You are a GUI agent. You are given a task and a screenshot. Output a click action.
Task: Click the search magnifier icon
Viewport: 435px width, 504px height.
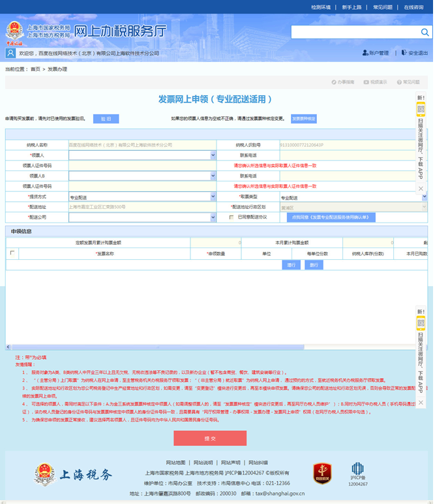click(x=423, y=32)
